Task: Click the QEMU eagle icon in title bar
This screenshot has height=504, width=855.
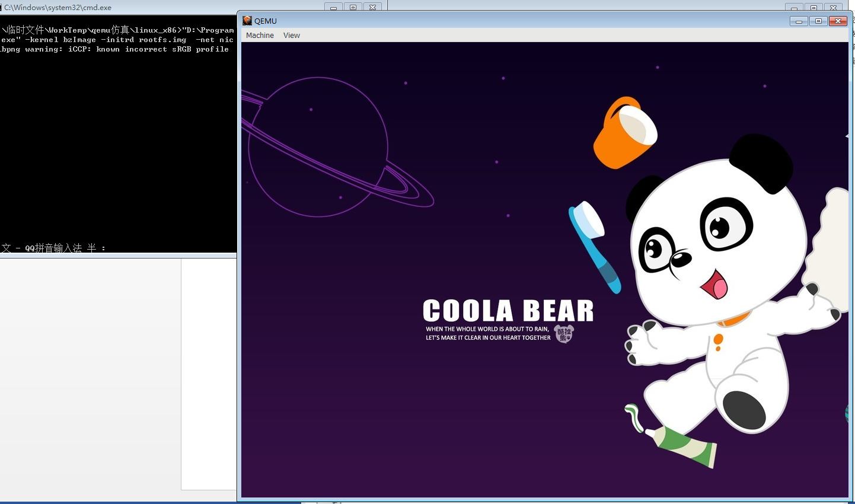Action: [x=246, y=20]
